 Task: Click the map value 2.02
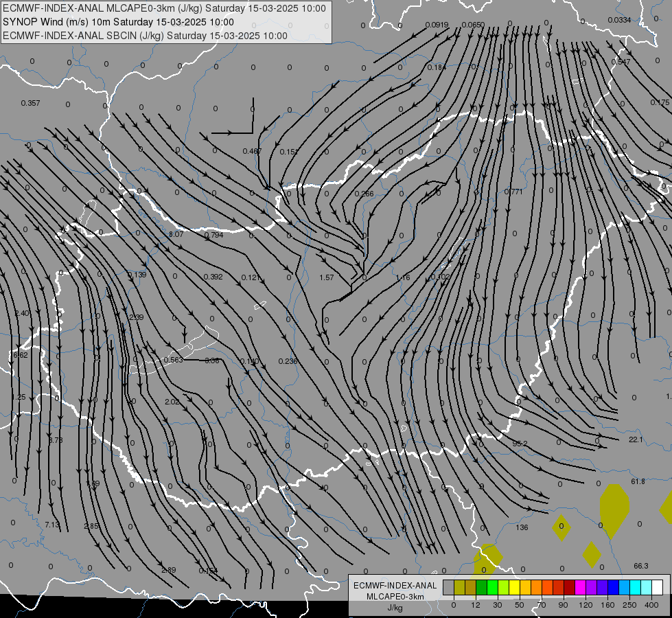click(x=172, y=402)
